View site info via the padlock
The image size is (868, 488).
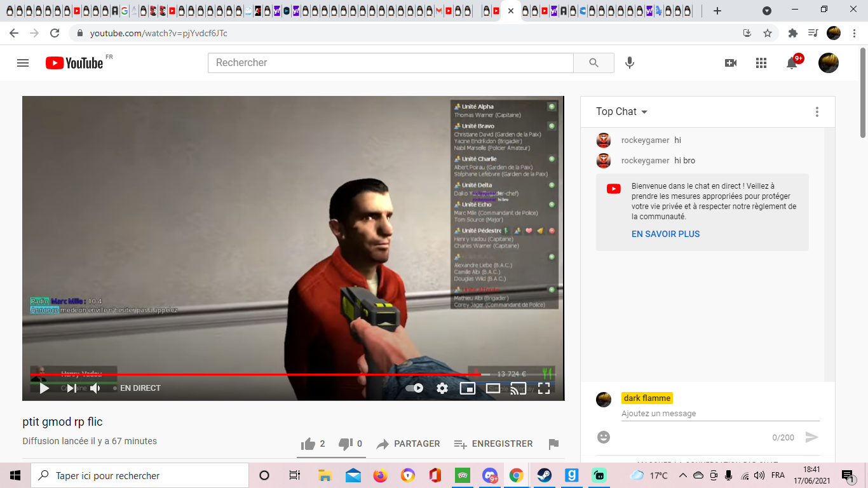(x=80, y=33)
